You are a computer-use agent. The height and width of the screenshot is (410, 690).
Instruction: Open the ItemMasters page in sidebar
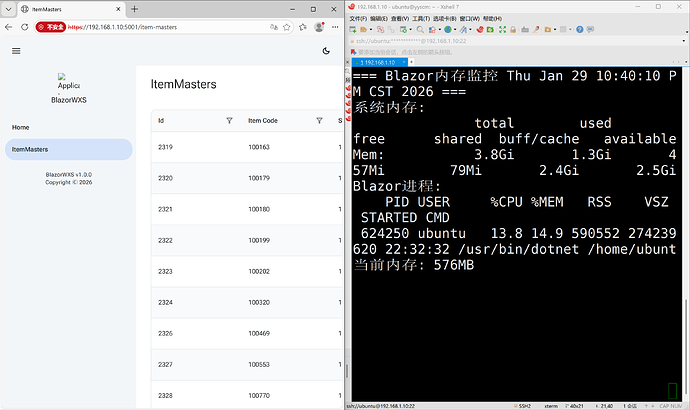pyautogui.click(x=67, y=149)
